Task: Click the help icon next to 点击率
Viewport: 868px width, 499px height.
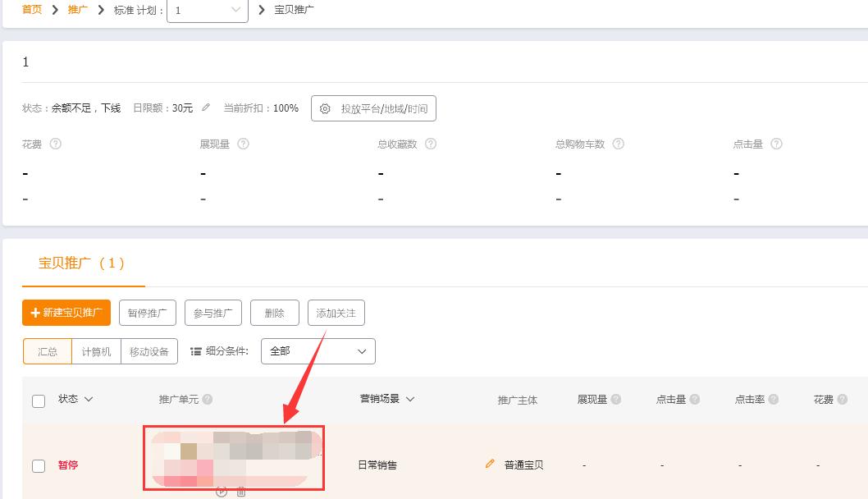Action: (x=772, y=400)
